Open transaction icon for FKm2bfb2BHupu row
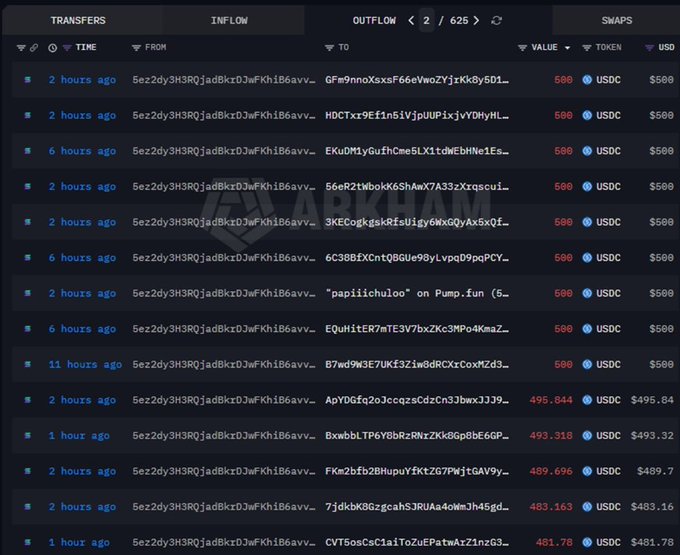680x555 pixels. point(27,471)
